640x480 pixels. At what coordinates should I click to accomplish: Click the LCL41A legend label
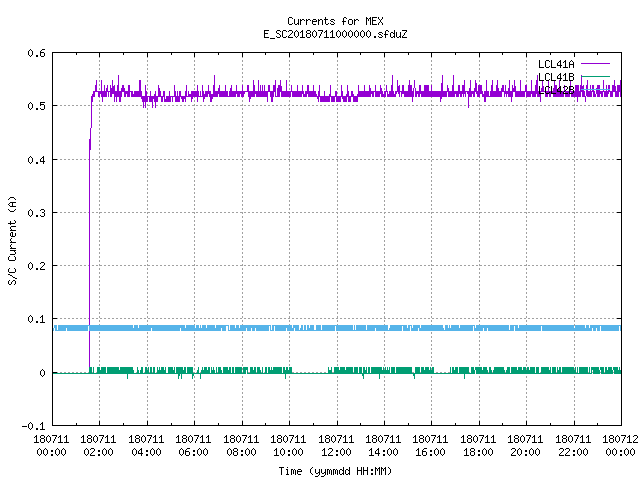(556, 64)
